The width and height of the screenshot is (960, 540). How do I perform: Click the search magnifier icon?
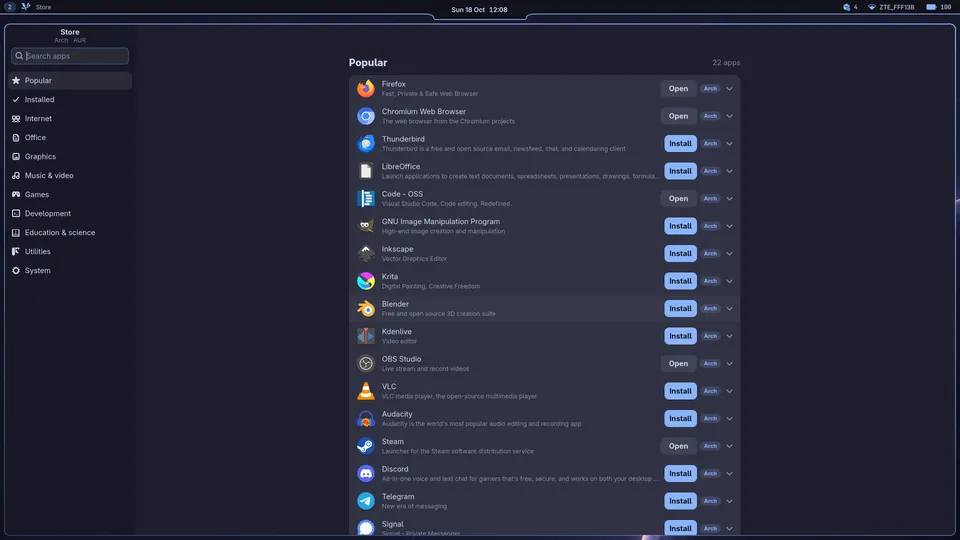[x=19, y=56]
